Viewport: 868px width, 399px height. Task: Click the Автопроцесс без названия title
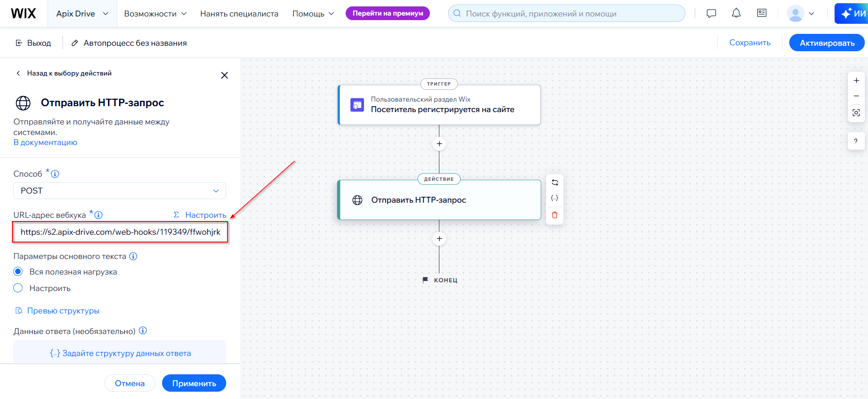pos(135,43)
